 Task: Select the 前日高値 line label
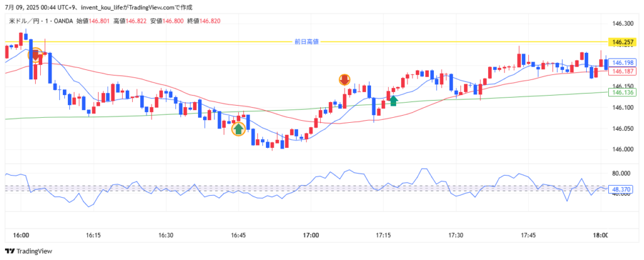tap(306, 42)
